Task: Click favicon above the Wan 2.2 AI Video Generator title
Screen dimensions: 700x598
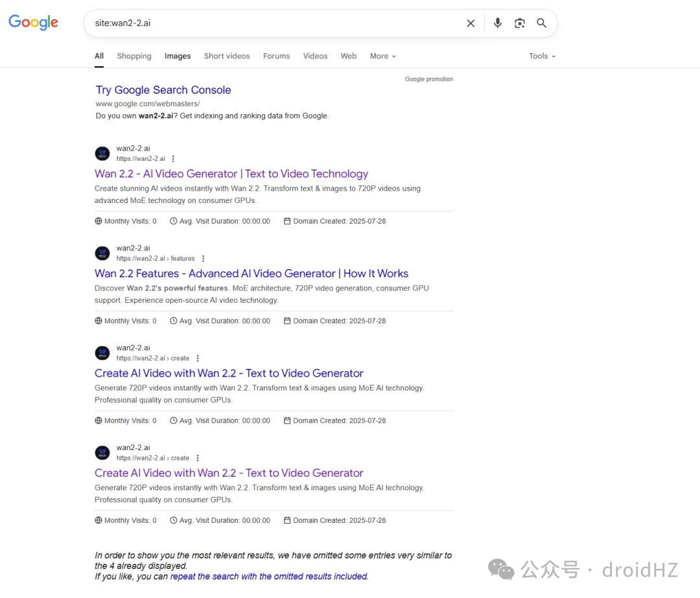Action: [x=102, y=154]
